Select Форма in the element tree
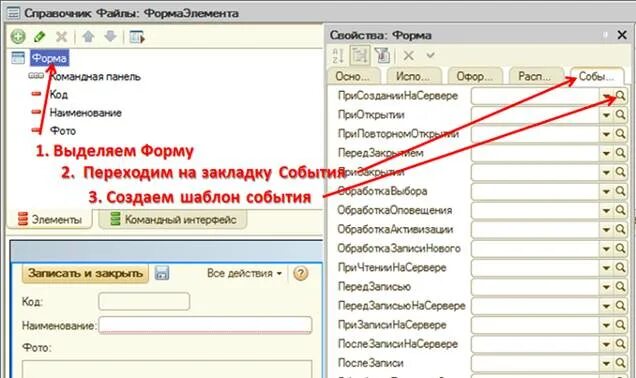Viewport: 636px width, 378px height. click(x=49, y=58)
